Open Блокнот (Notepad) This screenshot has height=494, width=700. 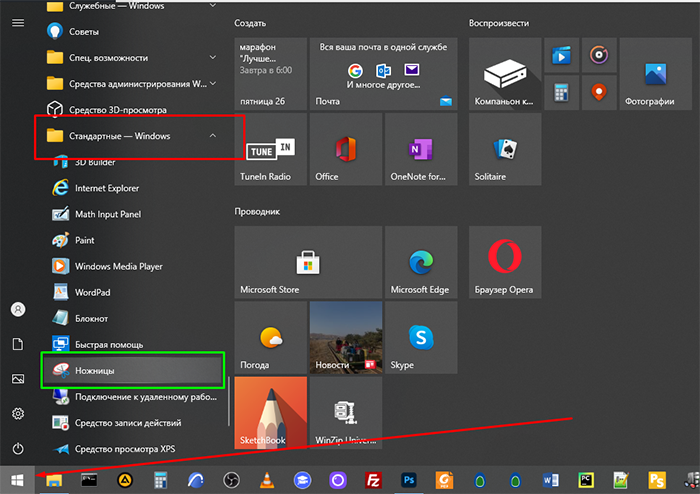(x=133, y=318)
